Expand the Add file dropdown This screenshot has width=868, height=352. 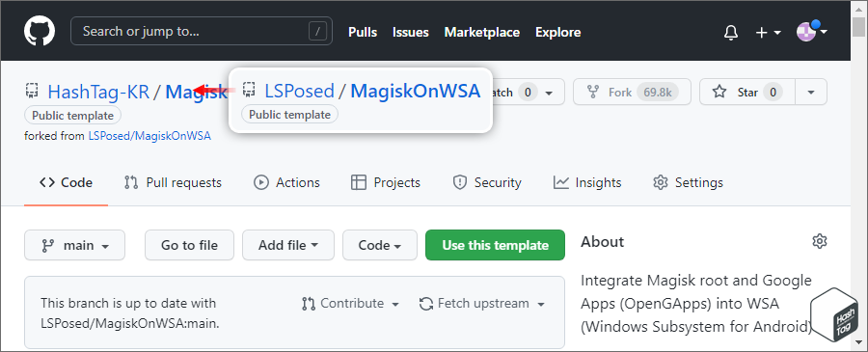click(288, 245)
